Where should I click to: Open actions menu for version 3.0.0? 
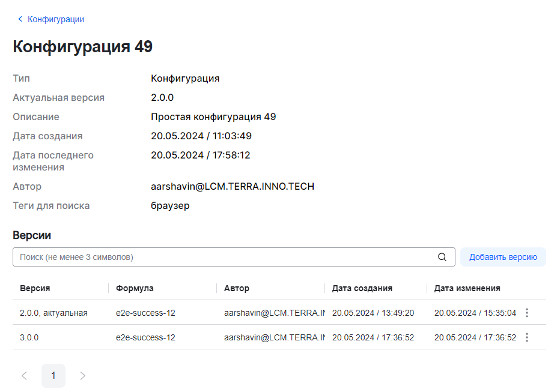point(527,337)
